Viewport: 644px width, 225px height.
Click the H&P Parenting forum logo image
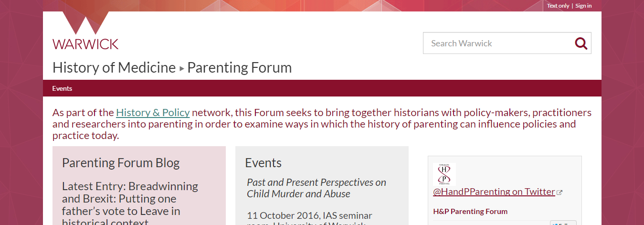(444, 174)
